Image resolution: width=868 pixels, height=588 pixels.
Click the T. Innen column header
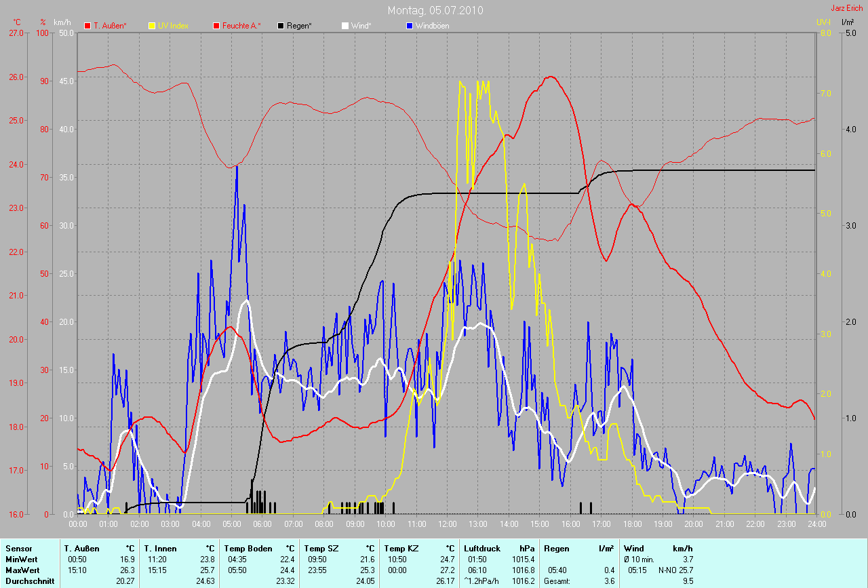[160, 548]
